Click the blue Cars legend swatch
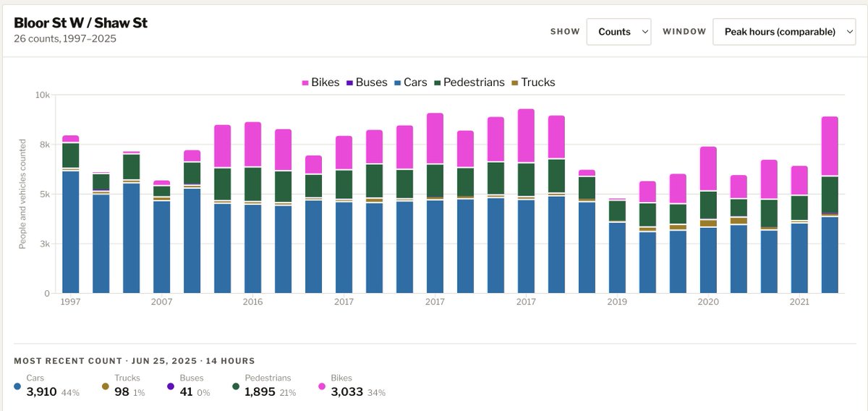 397,83
